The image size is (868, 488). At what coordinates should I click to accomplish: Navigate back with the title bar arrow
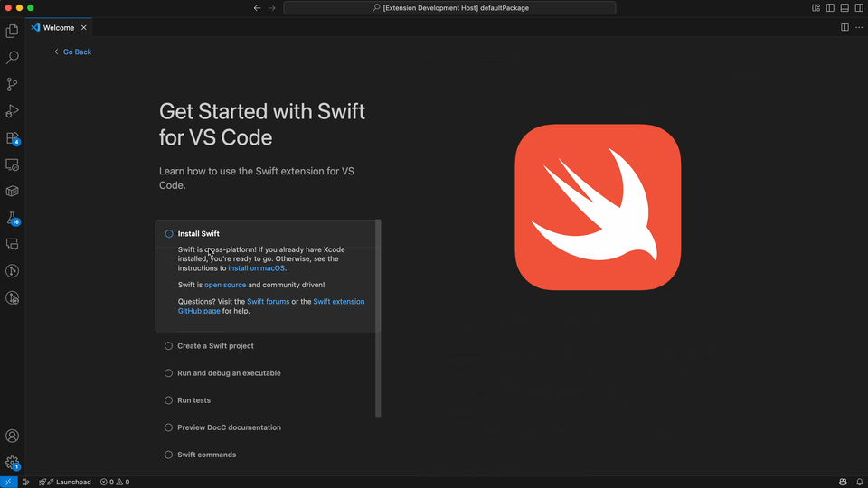click(x=257, y=8)
